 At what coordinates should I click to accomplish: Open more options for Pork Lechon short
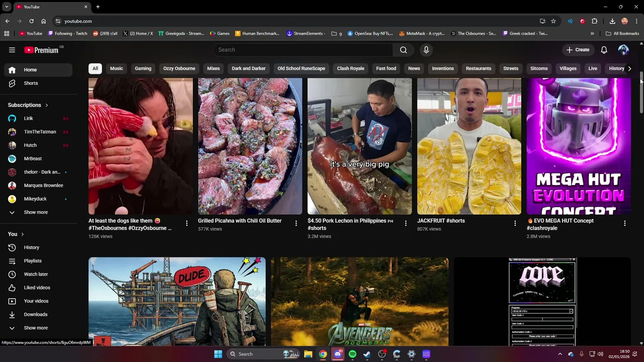point(406,223)
